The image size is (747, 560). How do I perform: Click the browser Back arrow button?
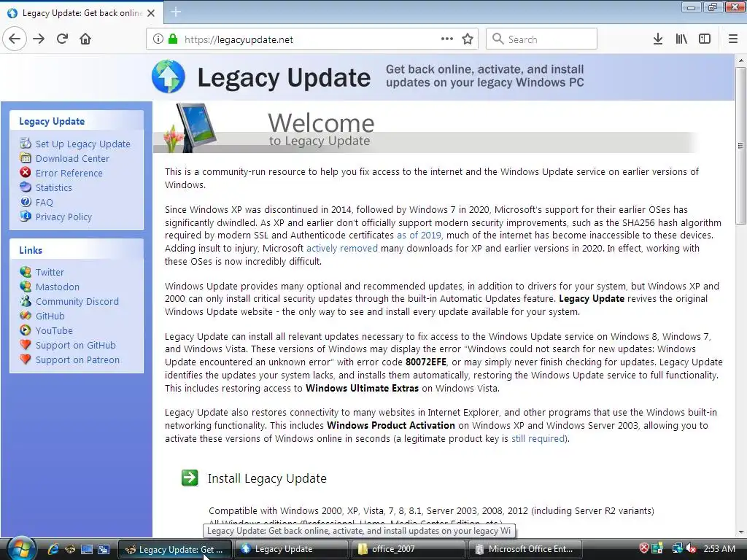[x=15, y=39]
